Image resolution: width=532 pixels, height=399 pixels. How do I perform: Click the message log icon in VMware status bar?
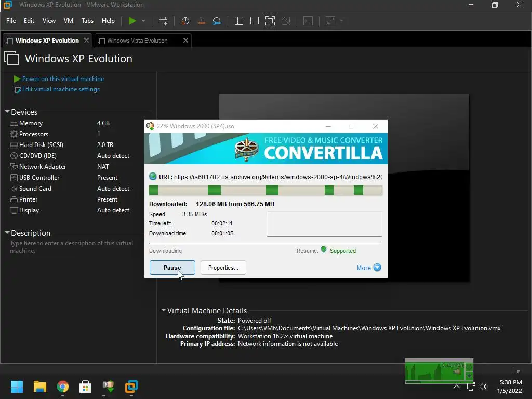pos(516,369)
